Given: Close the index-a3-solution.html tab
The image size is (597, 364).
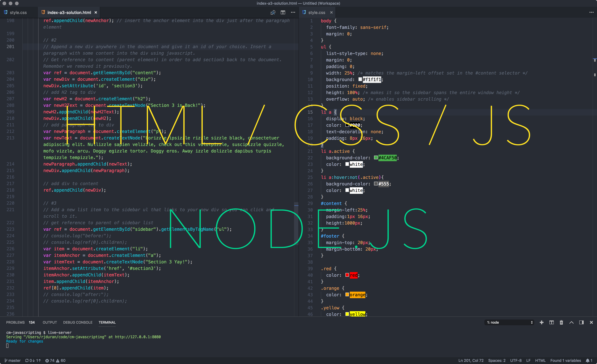Looking at the screenshot, I should (96, 12).
